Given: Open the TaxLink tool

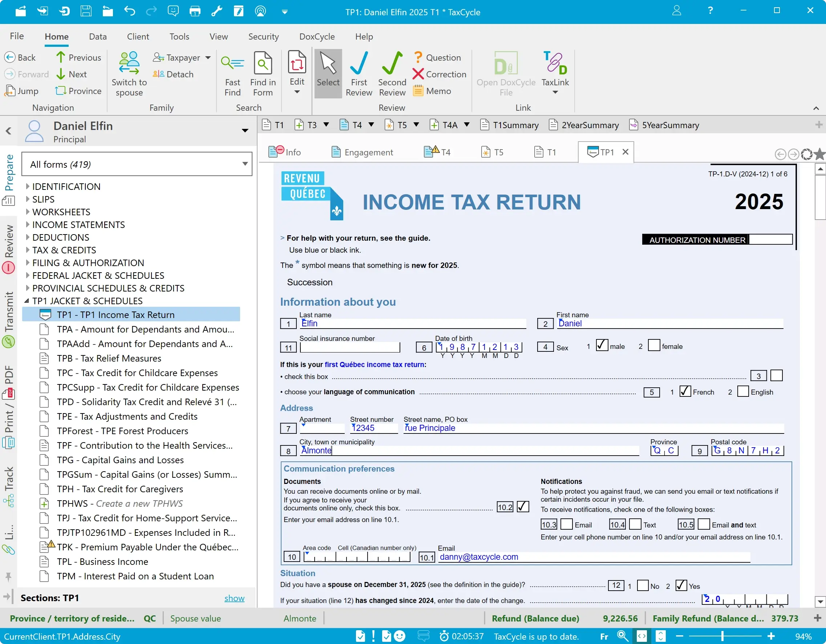Looking at the screenshot, I should 555,64.
